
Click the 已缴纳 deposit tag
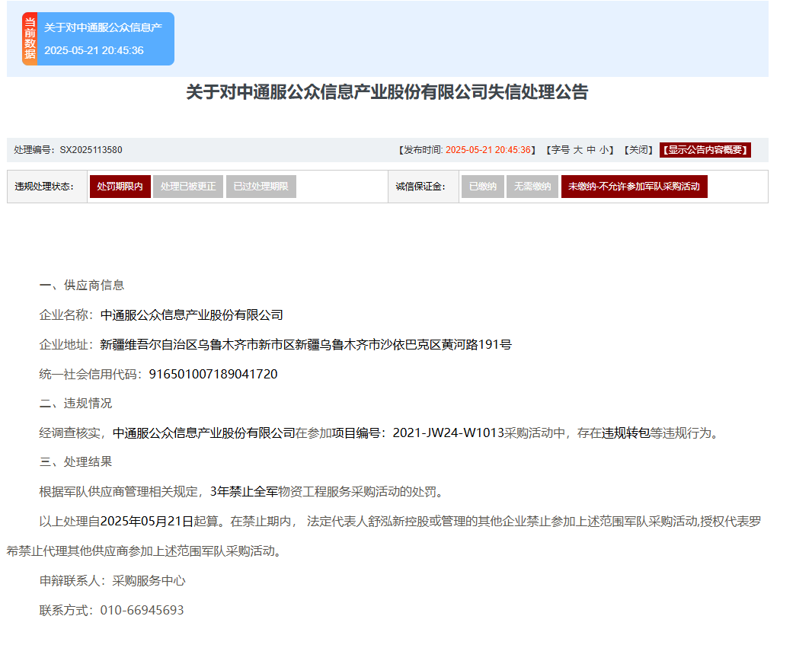pyautogui.click(x=482, y=187)
